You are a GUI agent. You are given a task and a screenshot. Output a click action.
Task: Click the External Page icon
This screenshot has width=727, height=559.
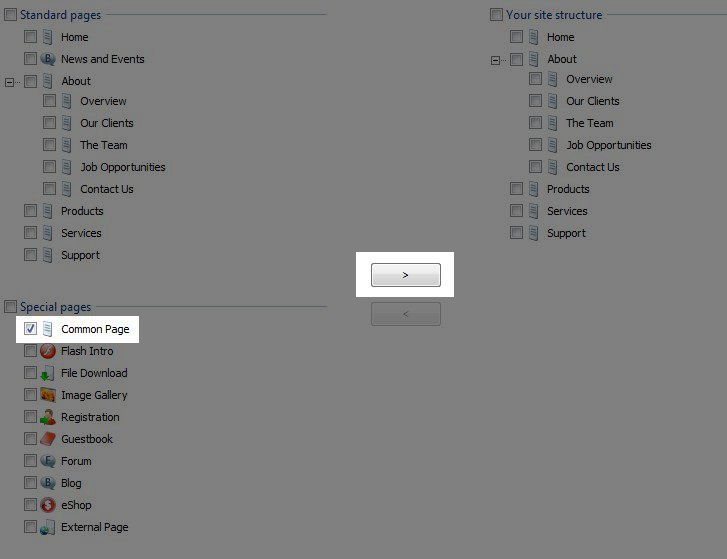point(48,527)
